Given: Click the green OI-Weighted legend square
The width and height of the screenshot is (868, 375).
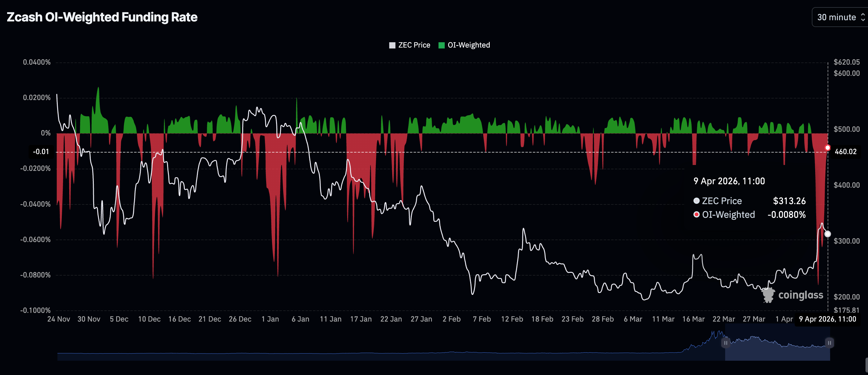Looking at the screenshot, I should pos(441,45).
